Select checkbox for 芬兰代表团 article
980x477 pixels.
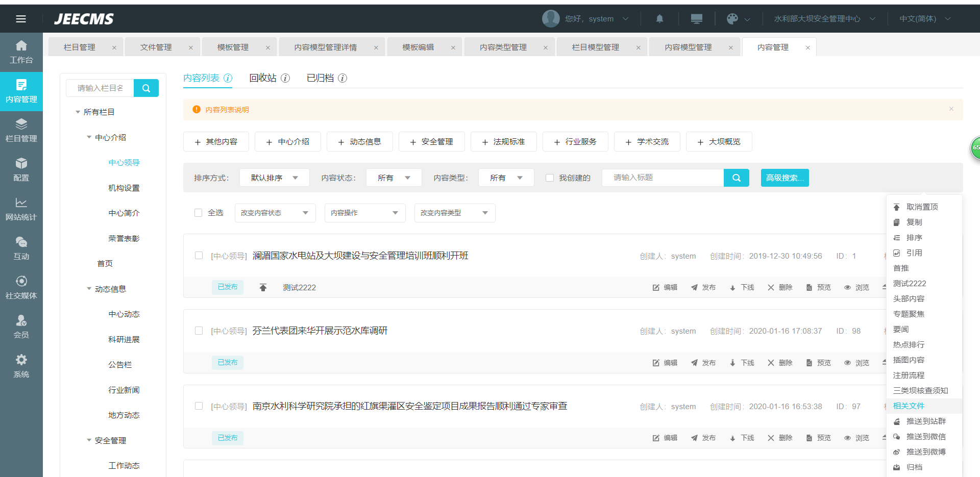[x=199, y=331]
